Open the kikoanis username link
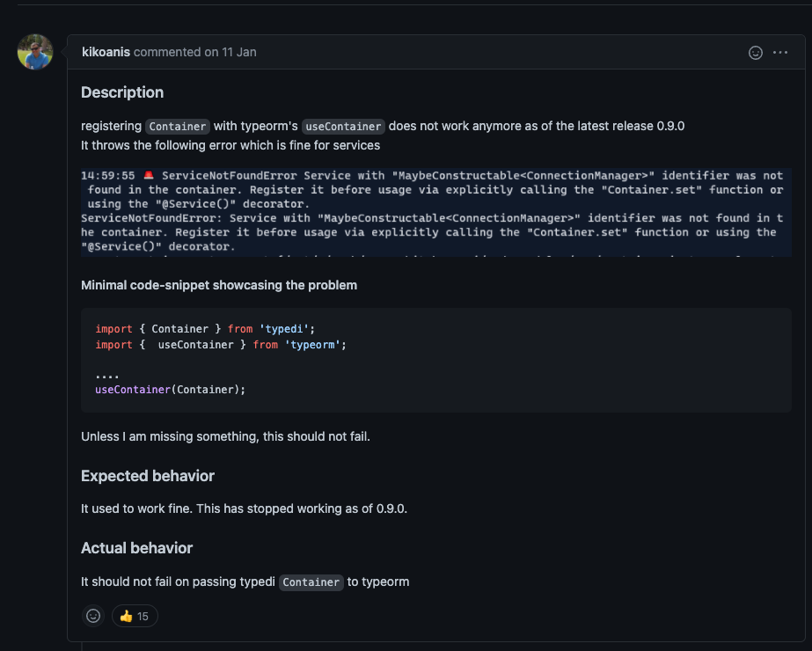Image resolution: width=812 pixels, height=651 pixels. 106,52
